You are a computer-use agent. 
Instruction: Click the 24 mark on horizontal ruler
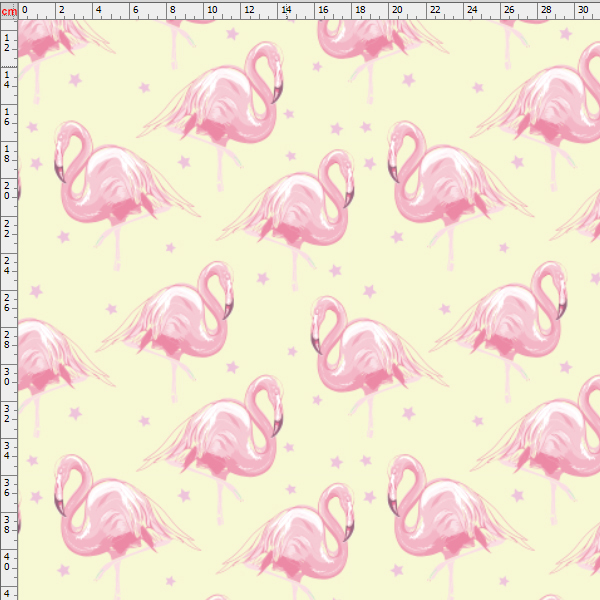472,10
